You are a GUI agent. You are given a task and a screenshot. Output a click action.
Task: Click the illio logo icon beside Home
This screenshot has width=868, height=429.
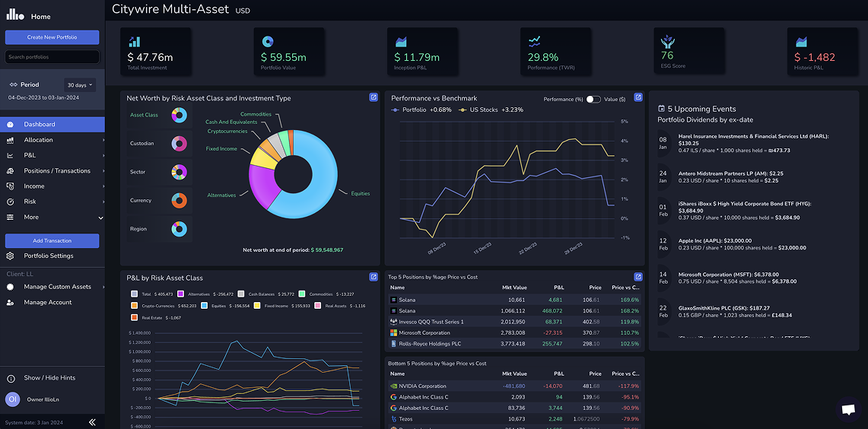[15, 15]
